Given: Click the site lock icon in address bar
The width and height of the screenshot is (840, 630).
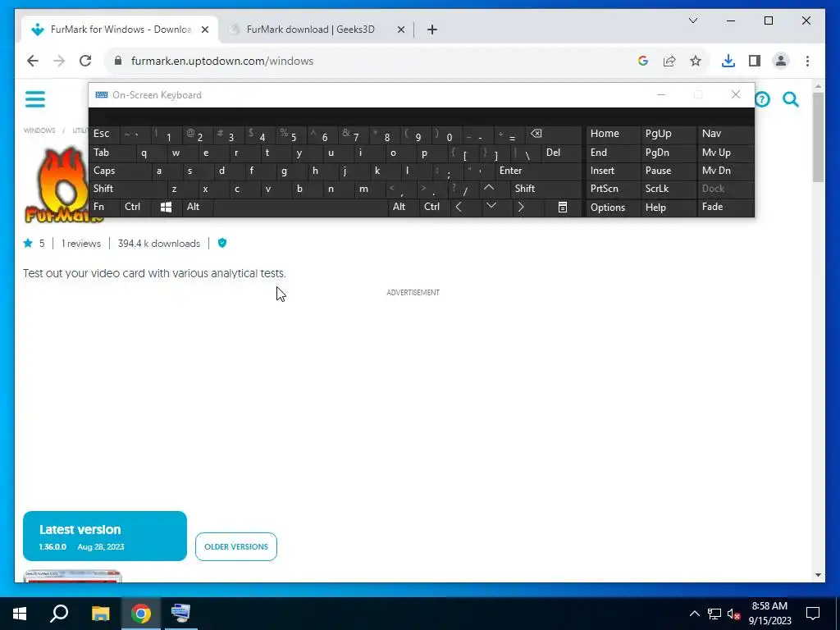Looking at the screenshot, I should tap(118, 61).
